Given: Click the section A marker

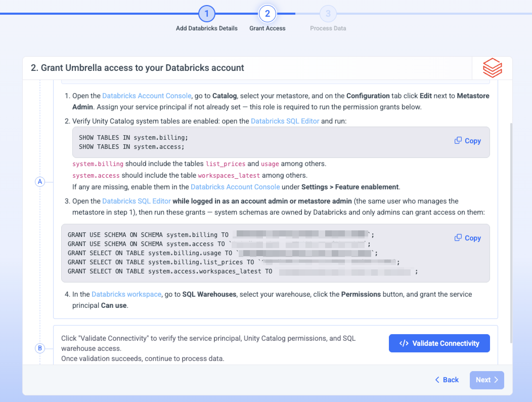Looking at the screenshot, I should 40,182.
